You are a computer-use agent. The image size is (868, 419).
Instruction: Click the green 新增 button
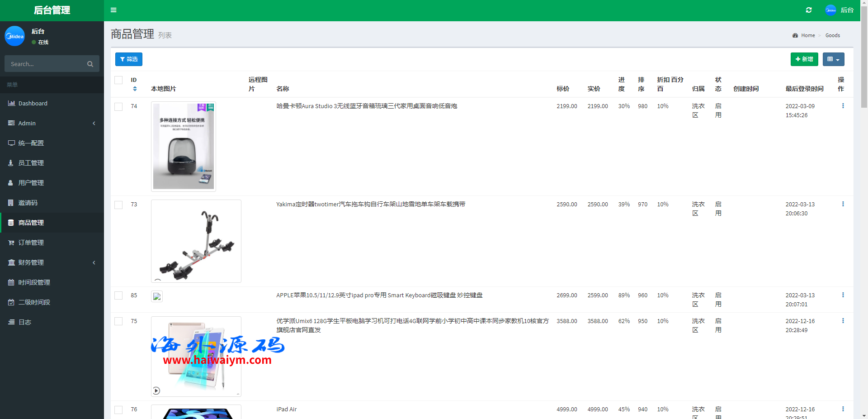coord(804,59)
